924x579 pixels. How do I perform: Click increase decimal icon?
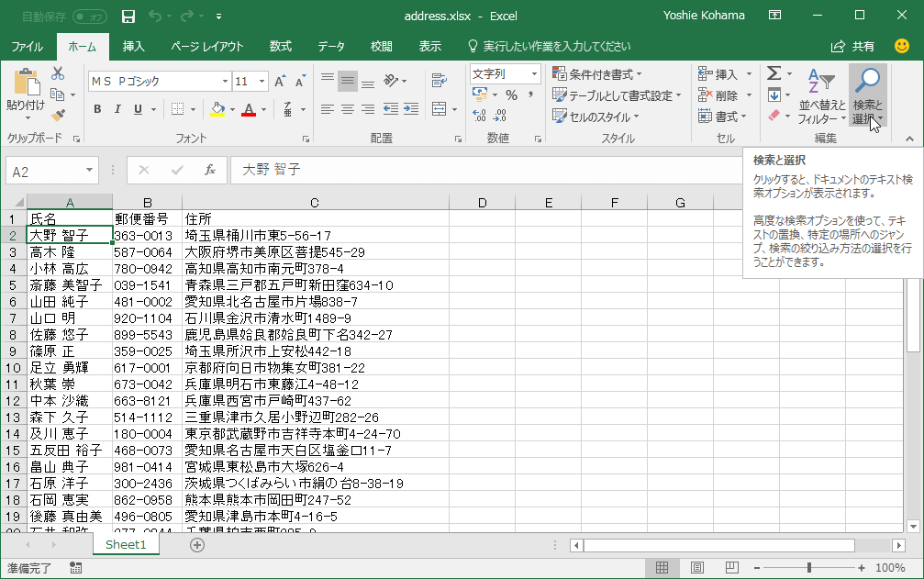(x=480, y=116)
